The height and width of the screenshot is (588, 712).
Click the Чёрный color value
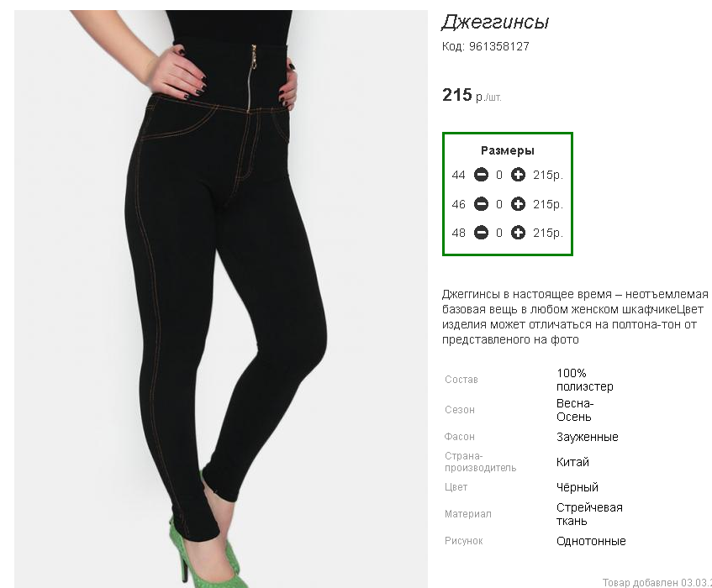point(578,487)
